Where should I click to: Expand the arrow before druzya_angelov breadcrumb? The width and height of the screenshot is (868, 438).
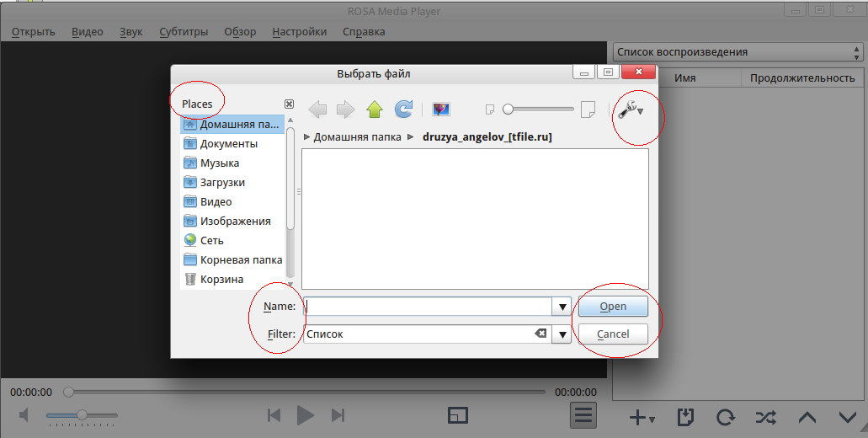tap(411, 136)
